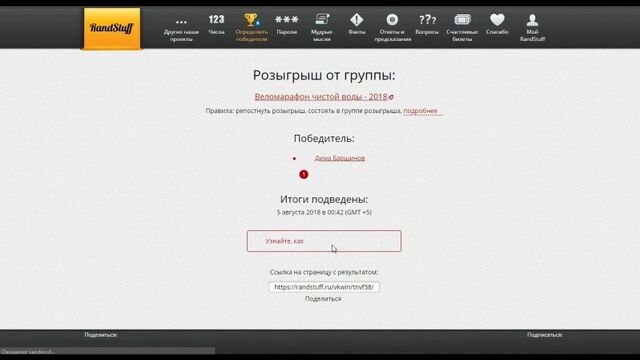Select the result page URL field
The image size is (640, 360).
coord(324,287)
